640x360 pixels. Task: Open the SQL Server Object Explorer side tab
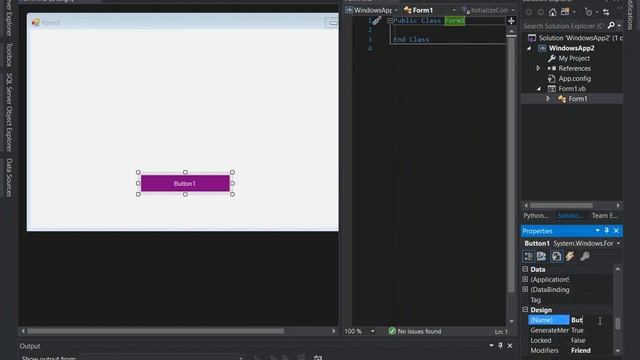(x=9, y=112)
